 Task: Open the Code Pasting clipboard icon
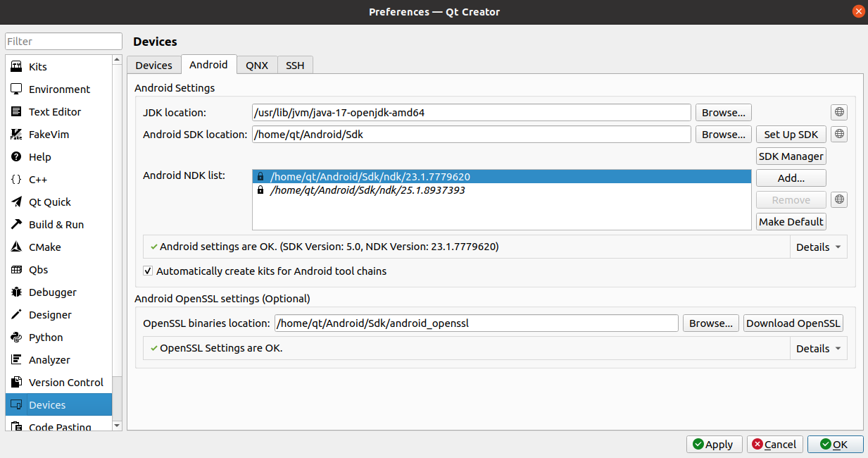coord(16,426)
